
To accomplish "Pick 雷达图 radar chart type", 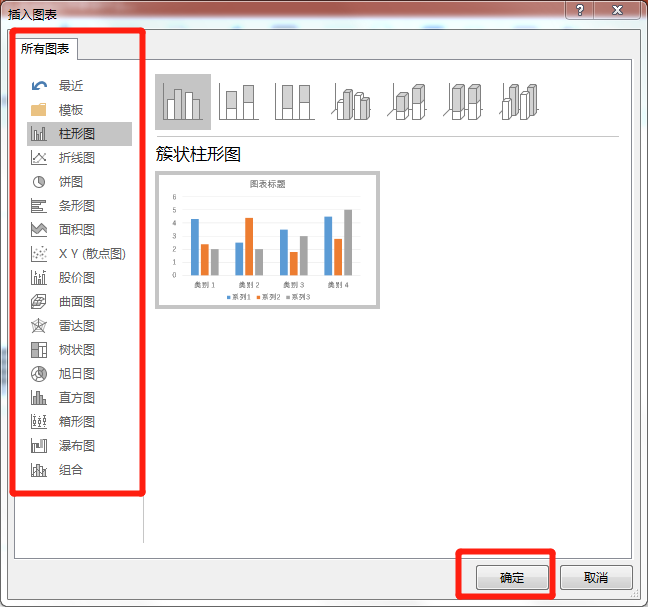I will click(76, 326).
